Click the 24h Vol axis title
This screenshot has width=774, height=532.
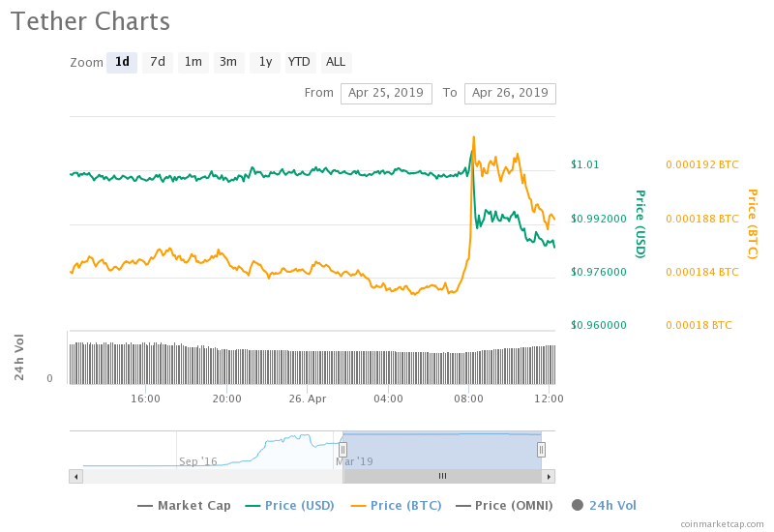coord(18,357)
